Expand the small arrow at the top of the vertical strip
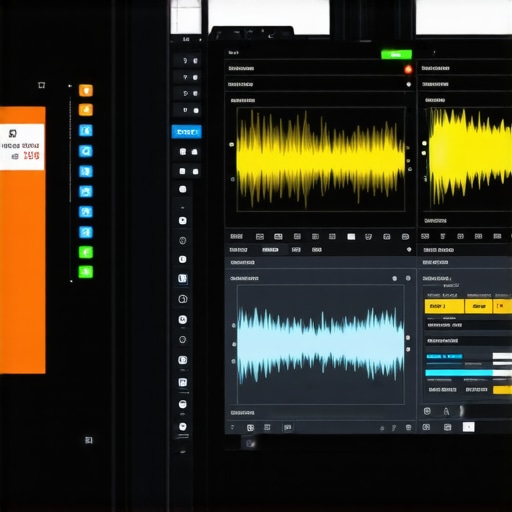This screenshot has height=512, width=512. coord(200,40)
